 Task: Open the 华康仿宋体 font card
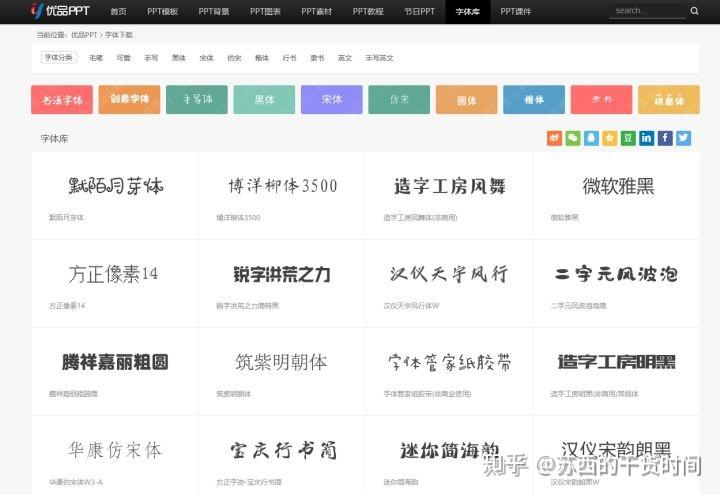(x=115, y=456)
